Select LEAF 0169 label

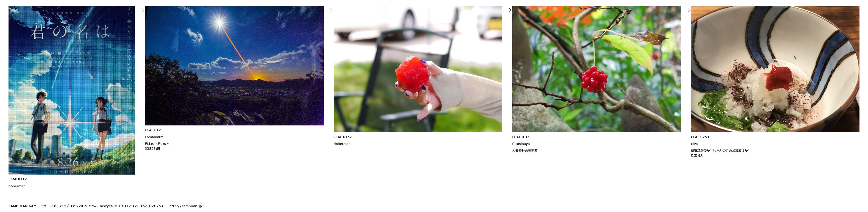point(521,137)
